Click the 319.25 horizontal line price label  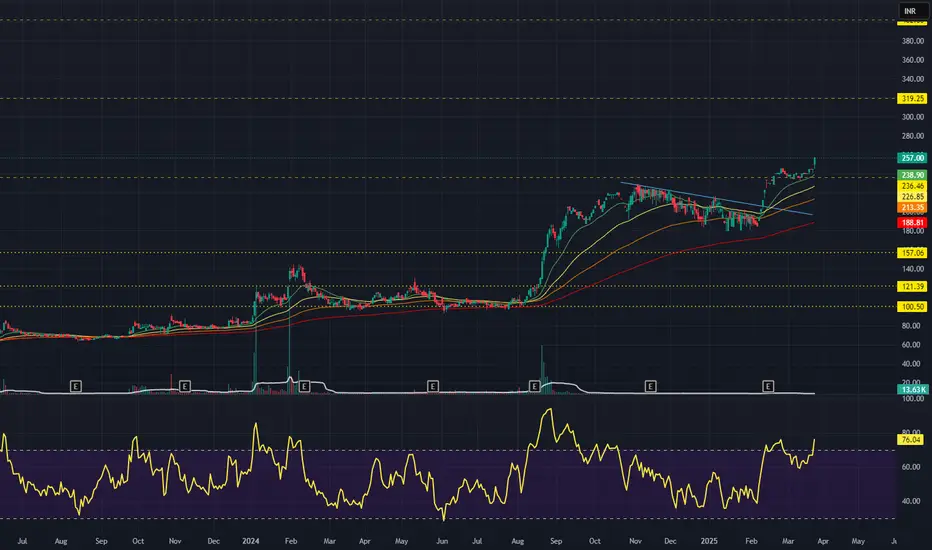click(x=912, y=99)
